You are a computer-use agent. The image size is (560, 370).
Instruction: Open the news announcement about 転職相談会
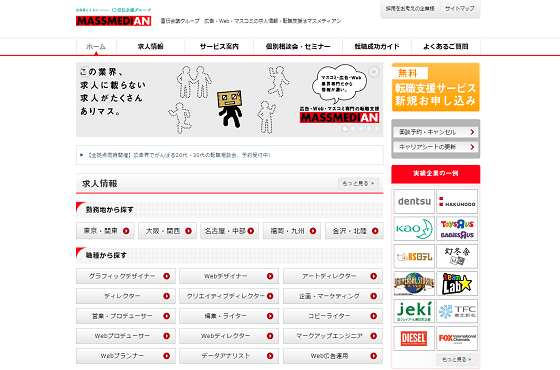point(179,155)
